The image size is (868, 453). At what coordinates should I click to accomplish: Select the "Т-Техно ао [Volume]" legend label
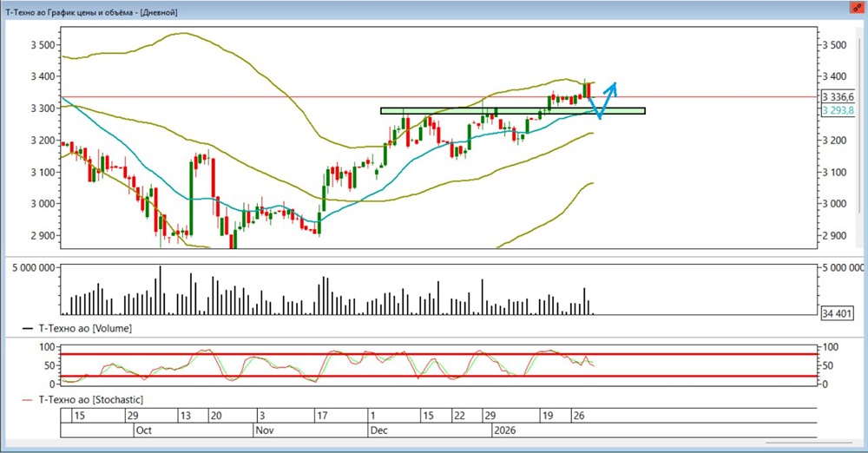(x=85, y=328)
